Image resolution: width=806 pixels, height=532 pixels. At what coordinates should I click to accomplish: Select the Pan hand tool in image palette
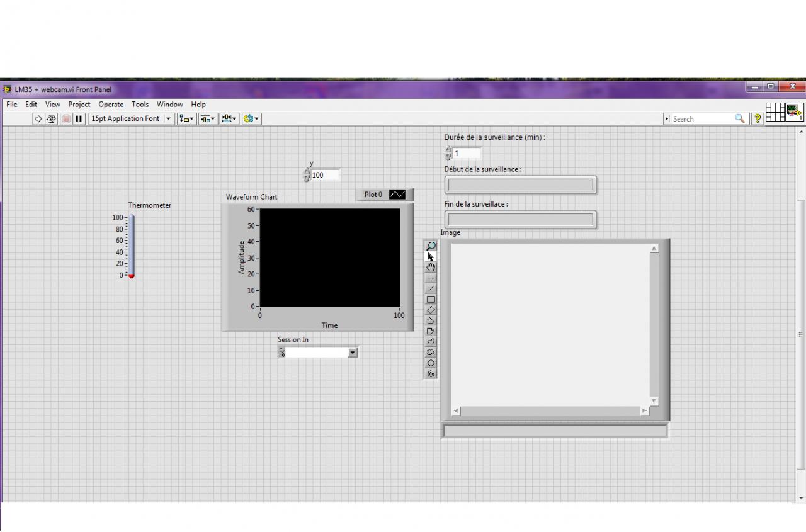pyautogui.click(x=431, y=268)
